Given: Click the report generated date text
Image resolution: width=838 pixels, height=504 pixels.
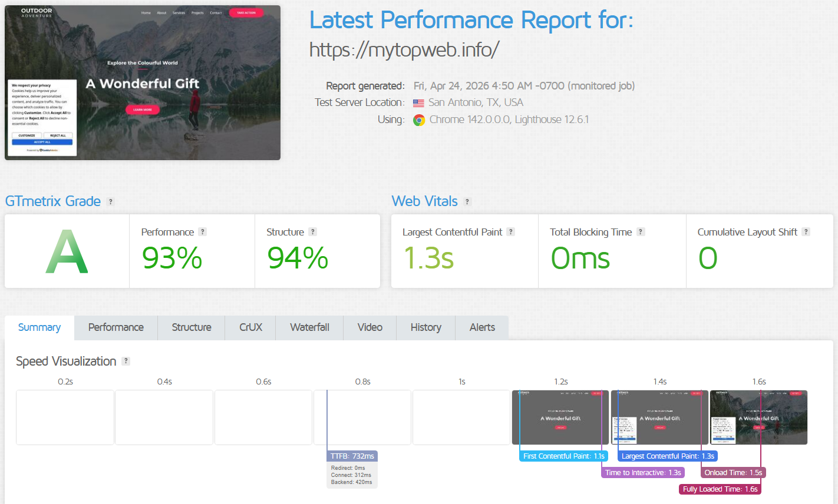Looking at the screenshot, I should tap(524, 86).
